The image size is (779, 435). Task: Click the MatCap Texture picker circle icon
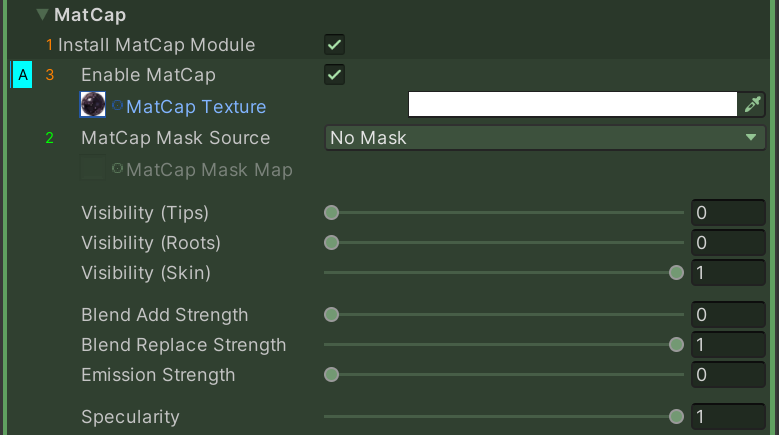coord(117,105)
